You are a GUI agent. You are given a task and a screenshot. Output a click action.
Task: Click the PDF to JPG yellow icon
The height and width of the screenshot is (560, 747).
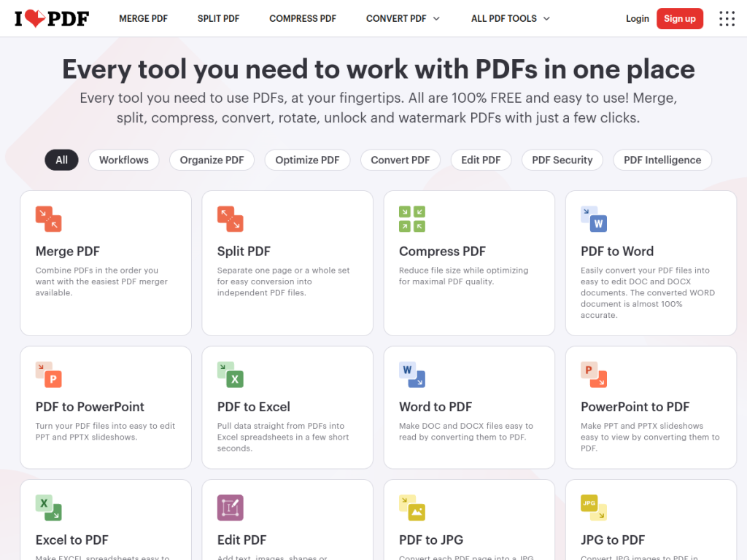click(412, 508)
